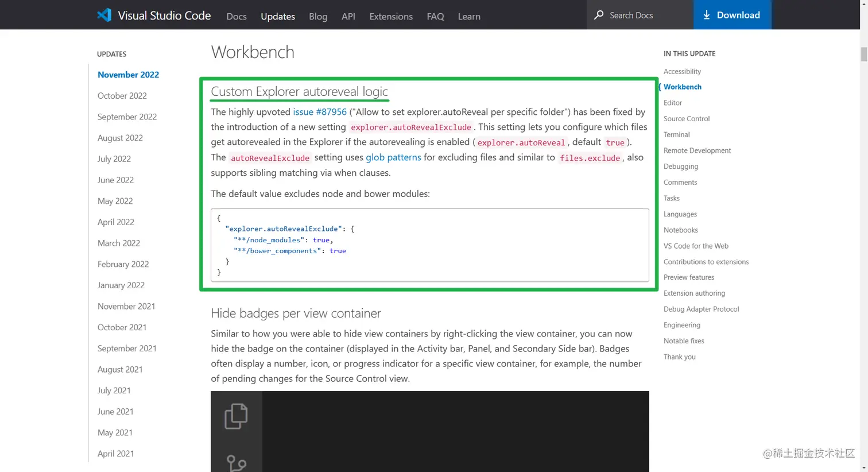Jump to Workbench in the update outline
Viewport: 868px width, 472px height.
[x=683, y=87]
